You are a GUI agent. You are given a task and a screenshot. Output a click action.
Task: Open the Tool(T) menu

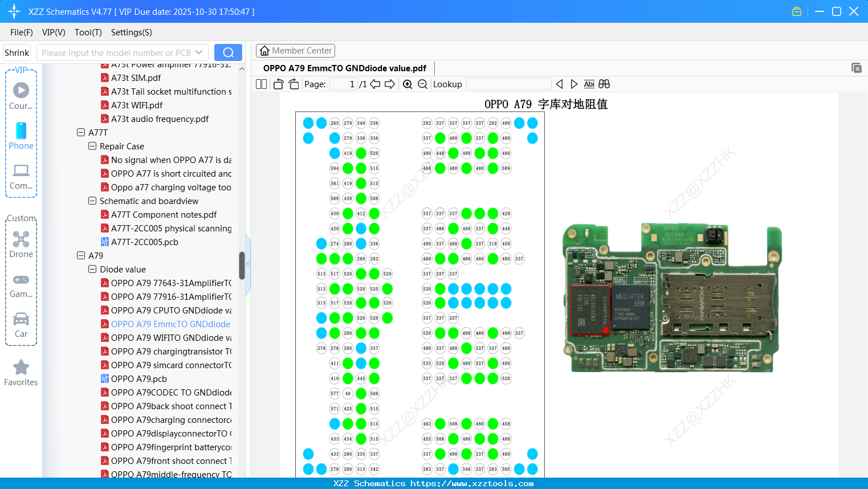point(88,32)
